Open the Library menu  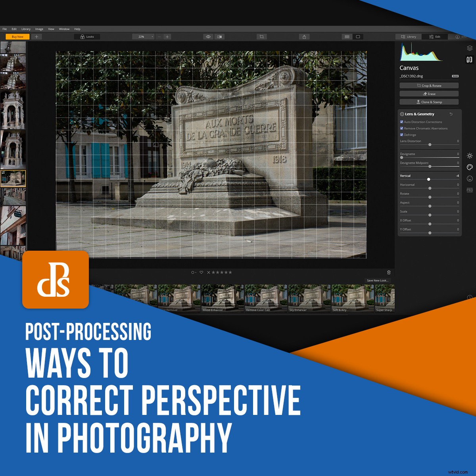click(26, 29)
